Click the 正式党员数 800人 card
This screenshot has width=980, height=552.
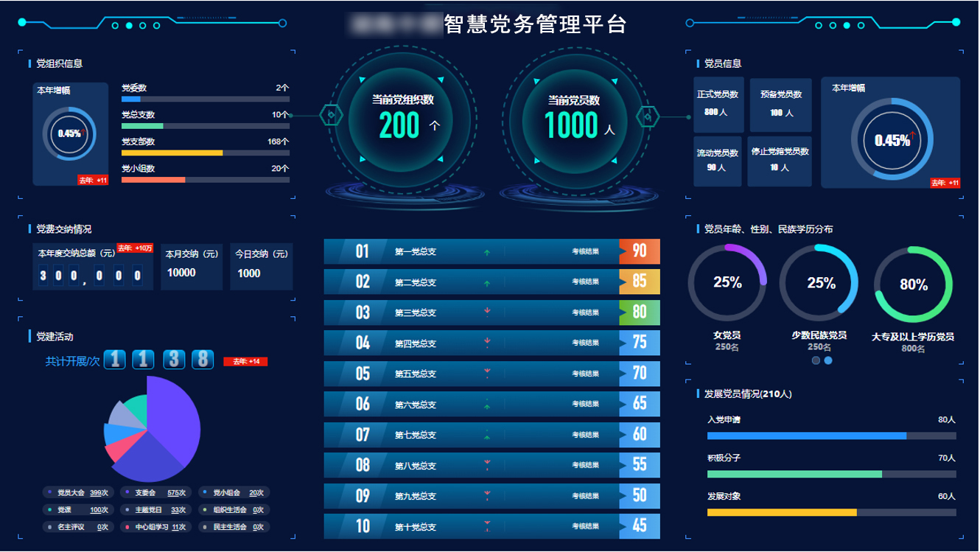(x=719, y=104)
